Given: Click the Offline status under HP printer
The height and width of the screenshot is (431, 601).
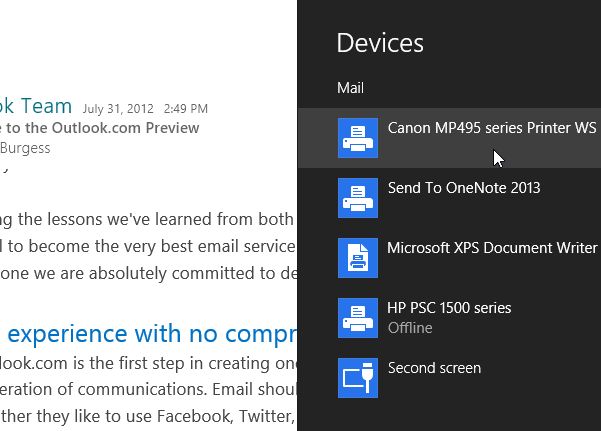Looking at the screenshot, I should click(x=410, y=328).
